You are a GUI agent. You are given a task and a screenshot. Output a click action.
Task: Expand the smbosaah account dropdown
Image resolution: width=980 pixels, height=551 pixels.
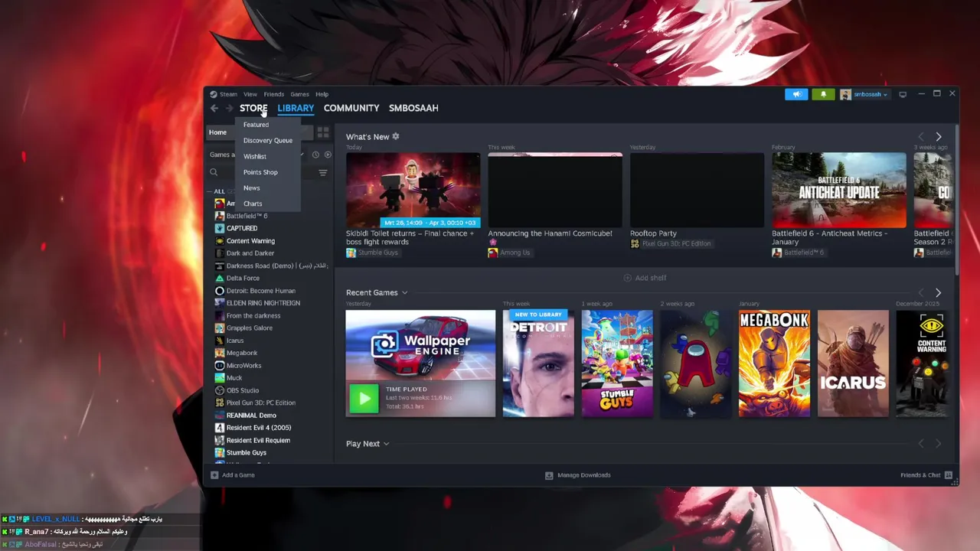click(x=885, y=94)
